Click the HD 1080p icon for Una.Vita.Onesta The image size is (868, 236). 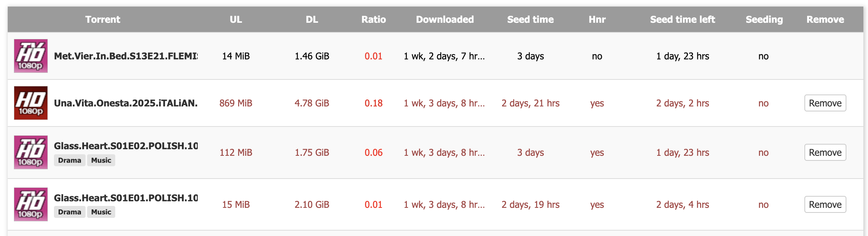click(31, 103)
